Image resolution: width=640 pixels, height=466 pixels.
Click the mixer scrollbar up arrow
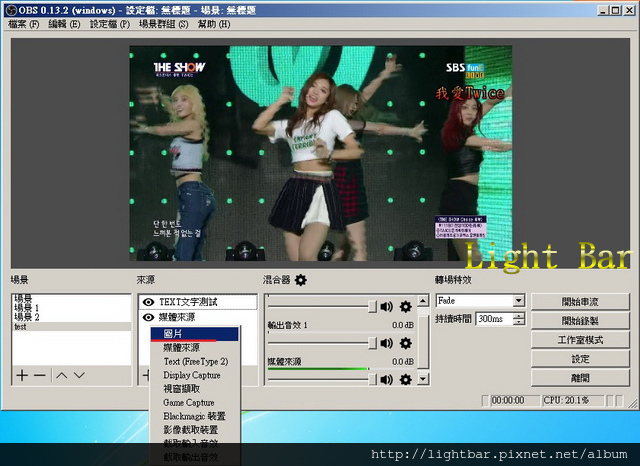tap(423, 301)
